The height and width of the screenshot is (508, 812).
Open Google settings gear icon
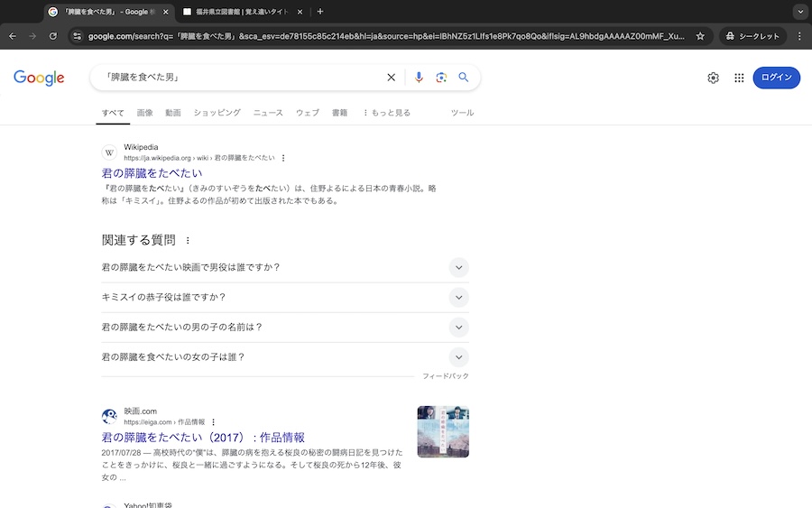[713, 78]
